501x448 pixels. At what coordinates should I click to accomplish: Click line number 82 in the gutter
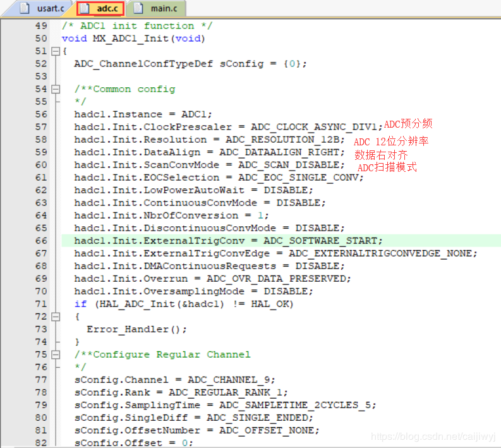tap(41, 443)
